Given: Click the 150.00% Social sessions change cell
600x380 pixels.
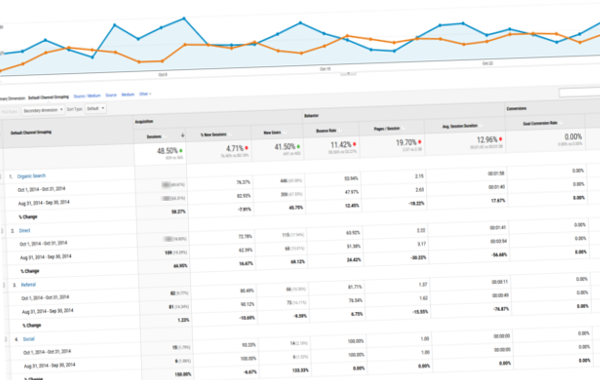Looking at the screenshot, I should tap(182, 374).
